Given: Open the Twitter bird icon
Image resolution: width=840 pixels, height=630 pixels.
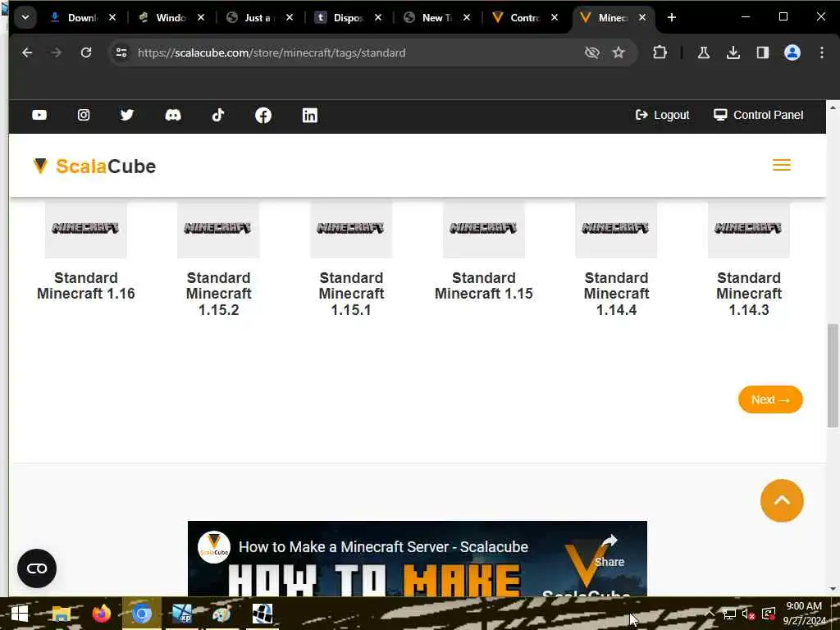Looking at the screenshot, I should tap(127, 115).
